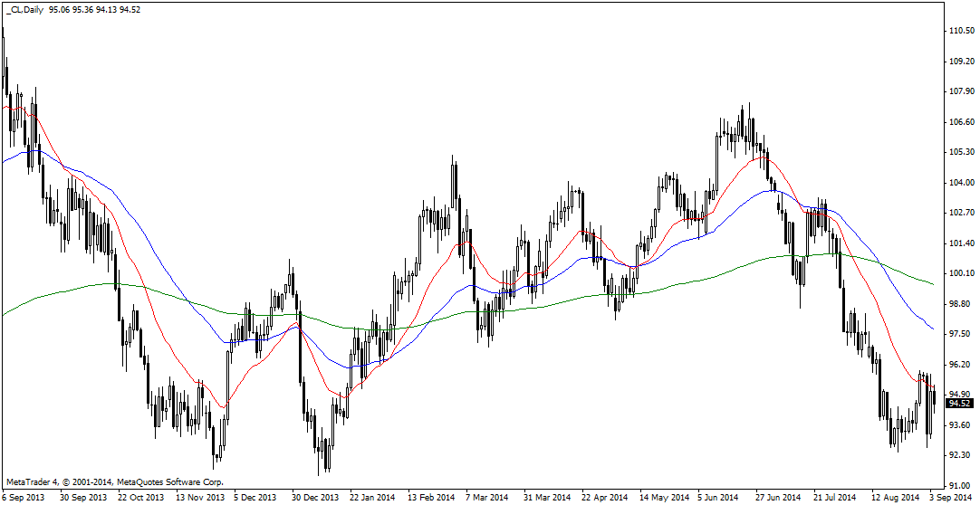The width and height of the screenshot is (980, 505).
Task: Select the 27 Jun 2014 date label
Action: tap(777, 498)
